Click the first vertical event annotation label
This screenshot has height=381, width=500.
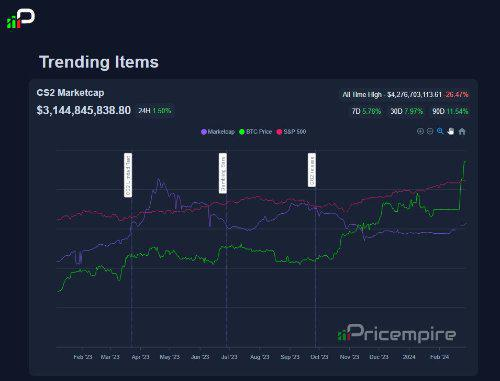(128, 175)
